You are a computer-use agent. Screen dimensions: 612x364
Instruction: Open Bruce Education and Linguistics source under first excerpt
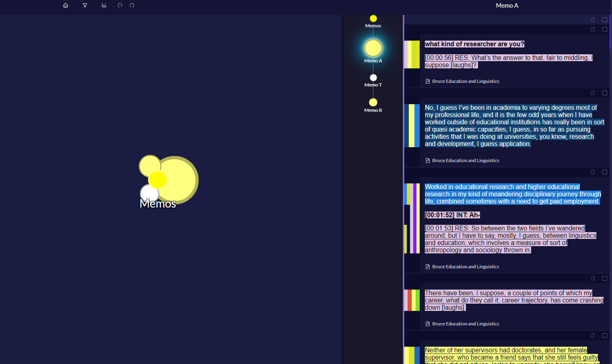465,81
